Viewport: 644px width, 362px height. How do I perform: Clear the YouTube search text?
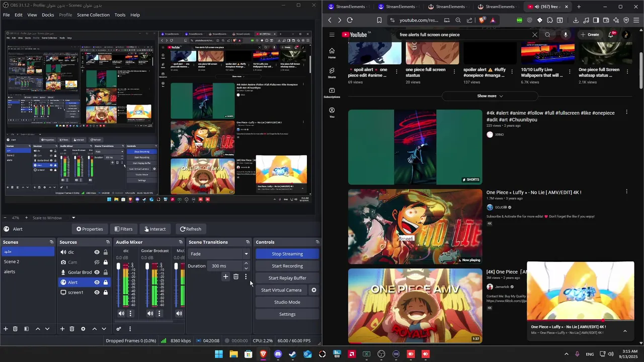tap(534, 35)
